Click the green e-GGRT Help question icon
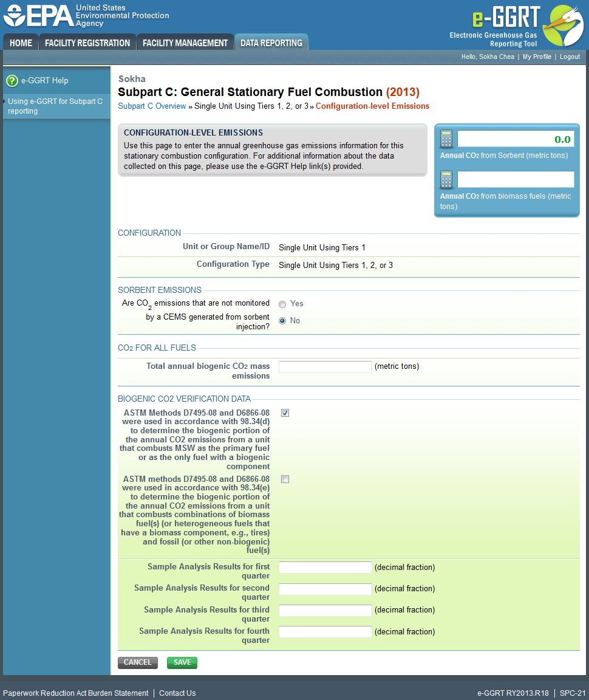The image size is (589, 700). (12, 81)
